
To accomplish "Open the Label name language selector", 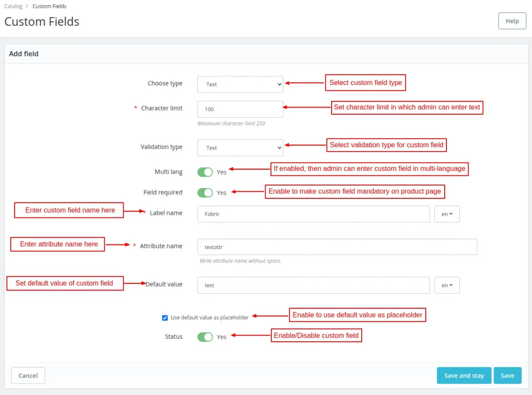I will 447,214.
